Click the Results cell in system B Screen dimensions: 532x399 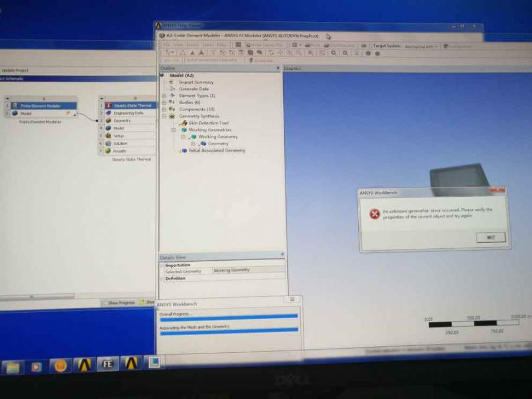[x=130, y=151]
